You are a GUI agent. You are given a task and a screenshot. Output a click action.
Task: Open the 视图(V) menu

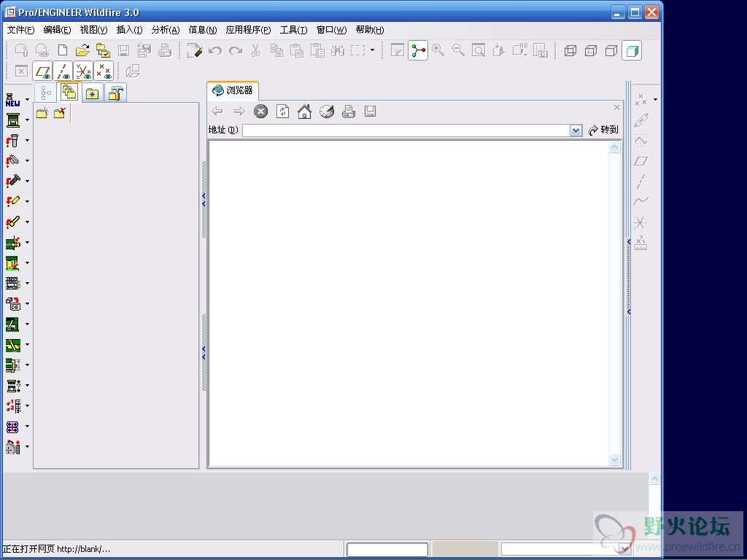tap(94, 29)
